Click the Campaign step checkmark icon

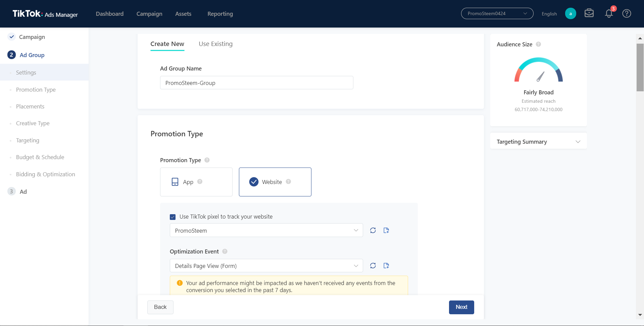pyautogui.click(x=12, y=37)
